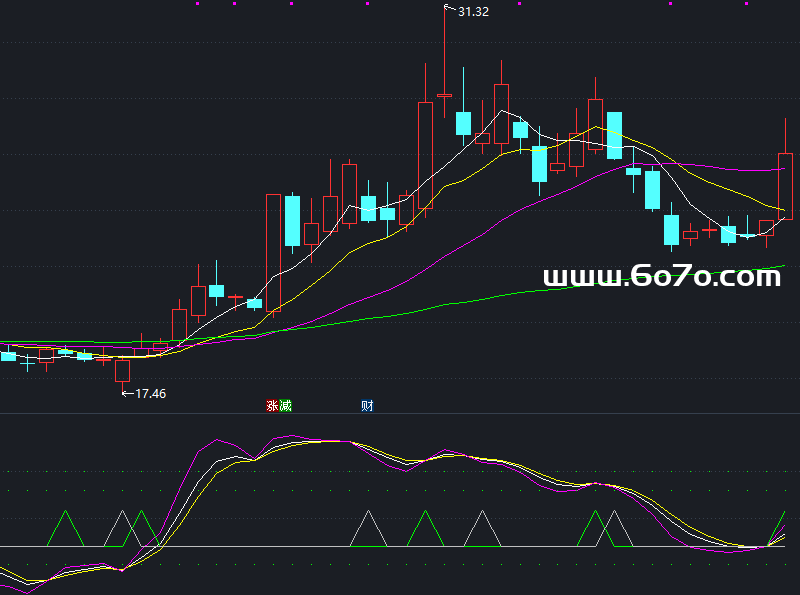
Task: Click the last red candlestick on right
Action: [x=785, y=185]
